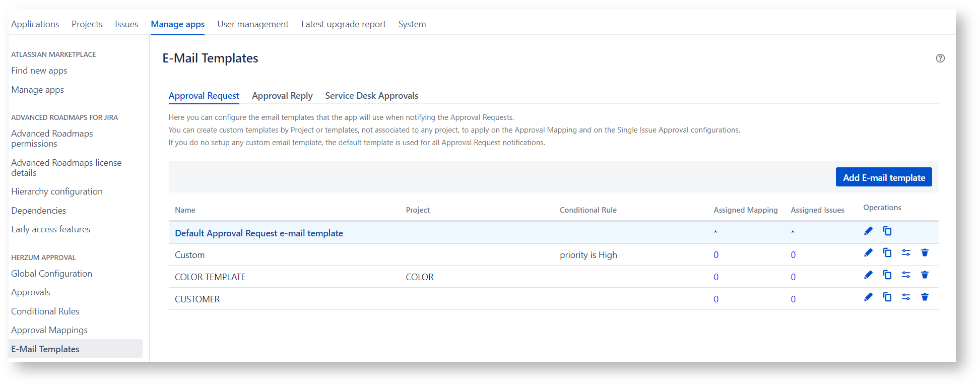Delete the COLOR TEMPLATE entry
Viewport: 980px width, 386px height.
pyautogui.click(x=925, y=275)
